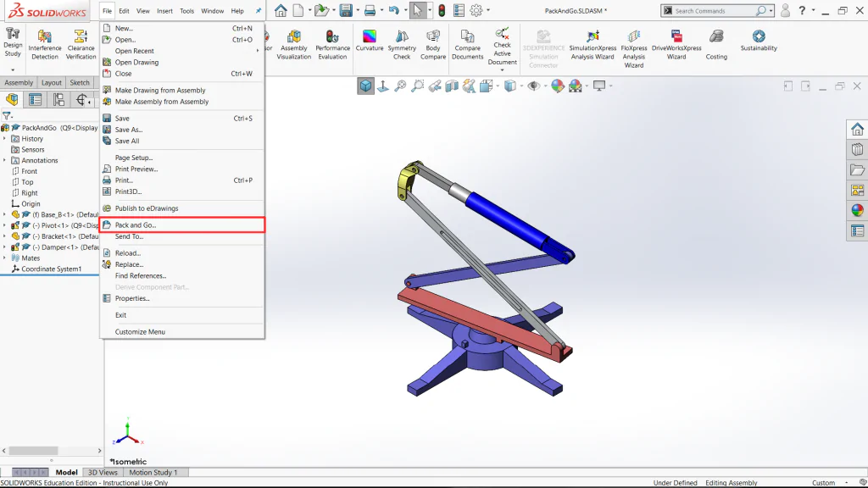Open the Zoom to Area tool

click(417, 86)
